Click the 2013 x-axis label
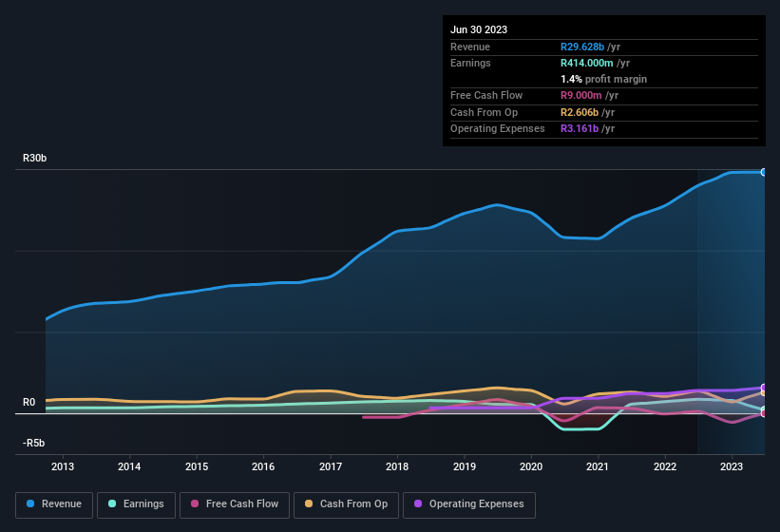 tap(63, 466)
